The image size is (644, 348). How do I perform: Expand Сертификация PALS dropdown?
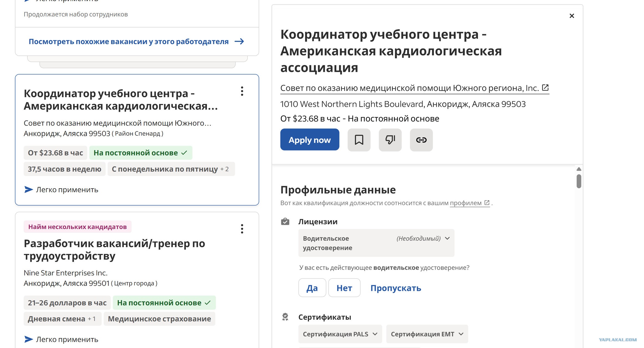pyautogui.click(x=340, y=334)
